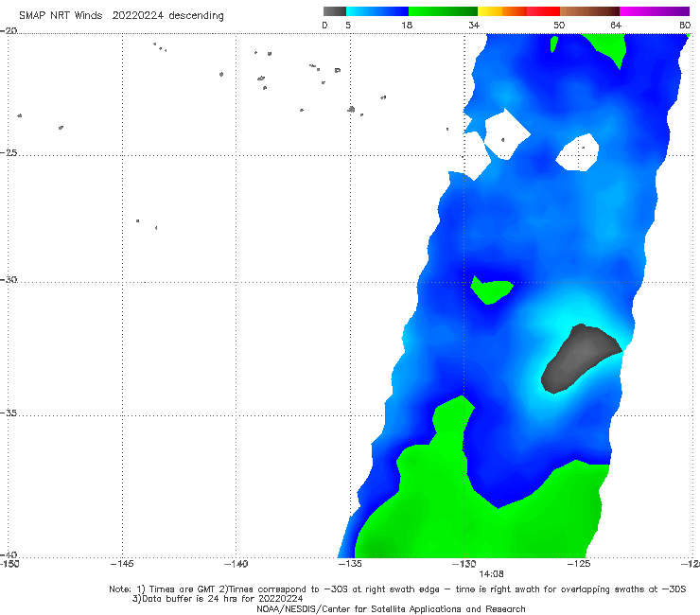Click the color bar label '18'

click(406, 25)
